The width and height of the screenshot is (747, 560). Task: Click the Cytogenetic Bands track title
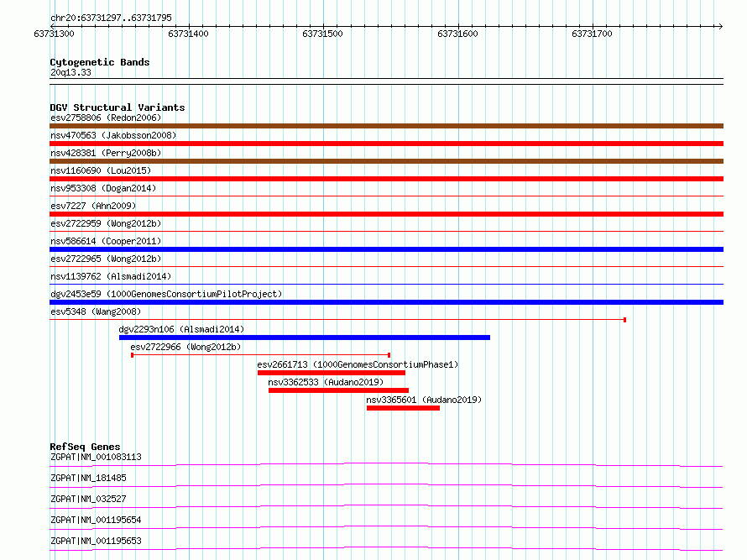[x=100, y=62]
